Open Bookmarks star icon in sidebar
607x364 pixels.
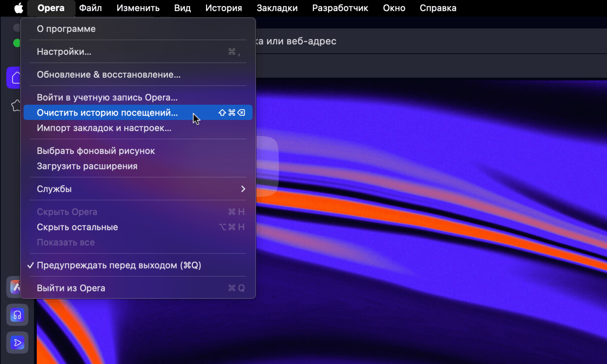[x=16, y=105]
